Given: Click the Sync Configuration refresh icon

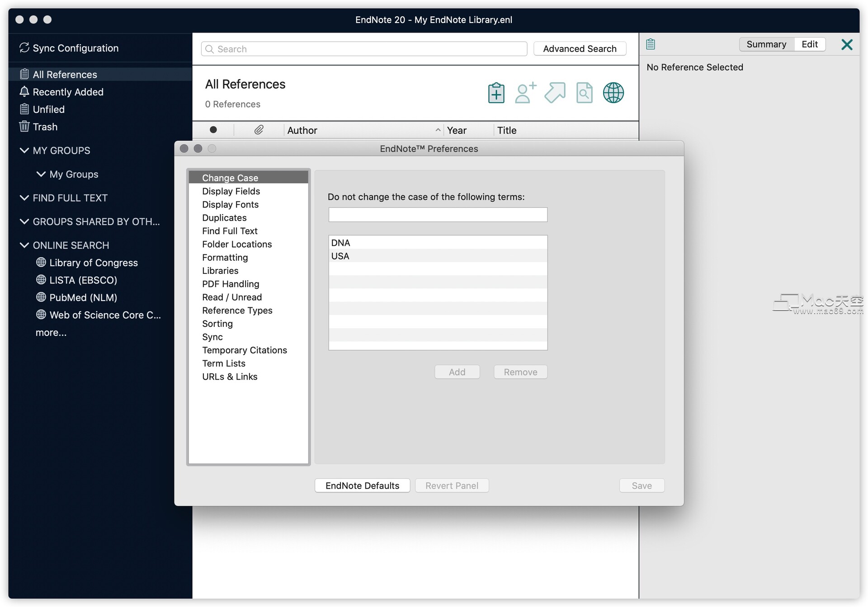Looking at the screenshot, I should coord(24,47).
